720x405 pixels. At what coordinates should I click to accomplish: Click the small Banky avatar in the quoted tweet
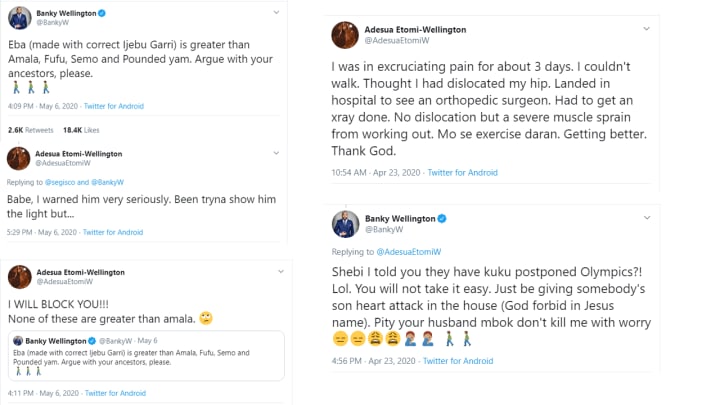(19, 340)
